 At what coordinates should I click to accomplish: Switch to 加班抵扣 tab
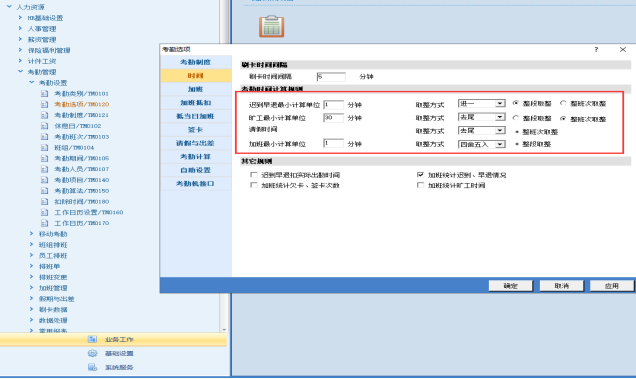point(196,103)
